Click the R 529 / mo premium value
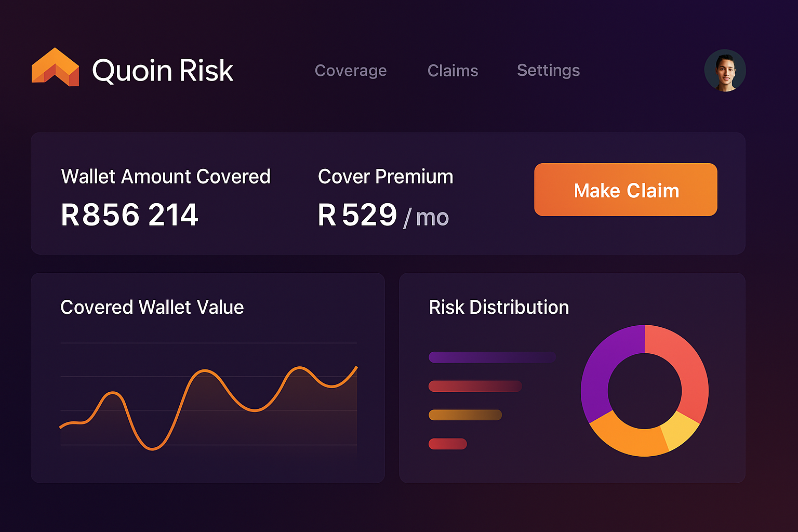Screen dimensions: 798x532 383,215
